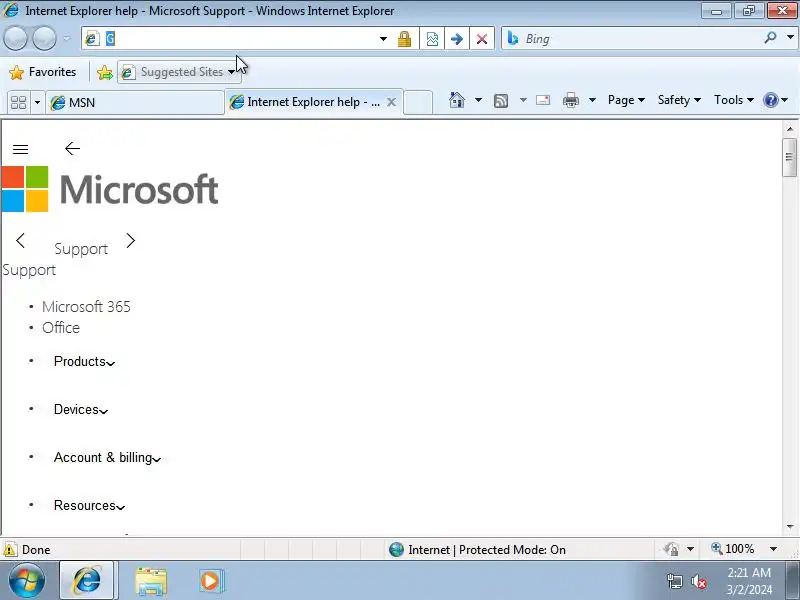Click the taskbar clock
The width and height of the screenshot is (800, 600).
point(749,581)
